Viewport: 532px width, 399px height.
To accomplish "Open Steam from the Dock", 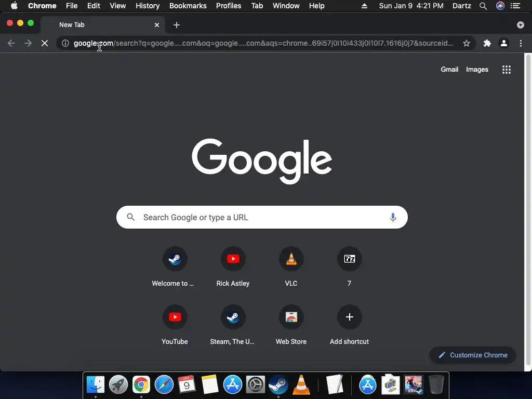I will [x=278, y=385].
